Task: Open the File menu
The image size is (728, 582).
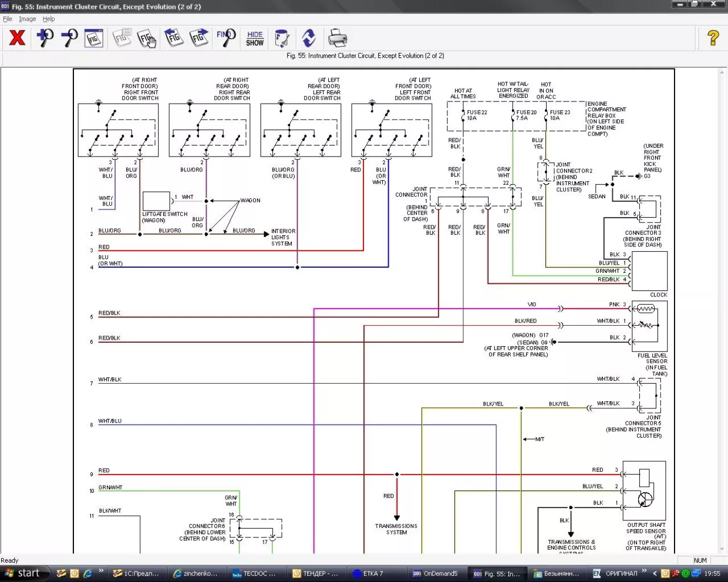Action: [x=8, y=19]
